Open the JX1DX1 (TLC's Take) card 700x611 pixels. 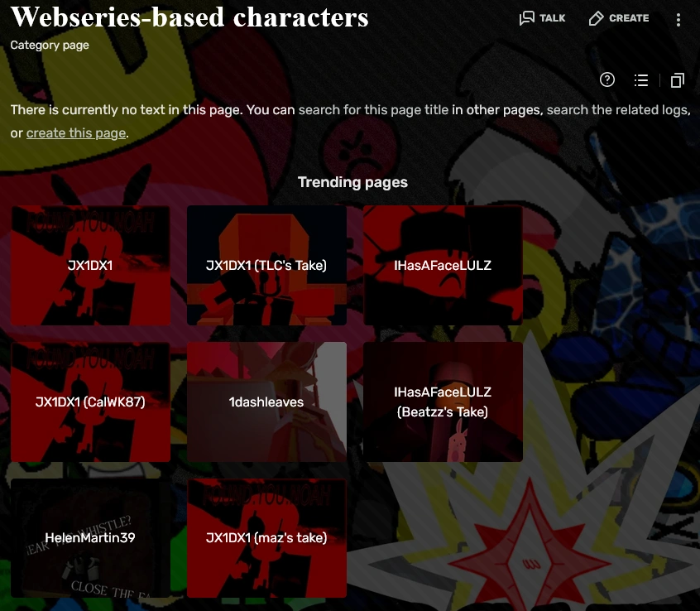(266, 265)
